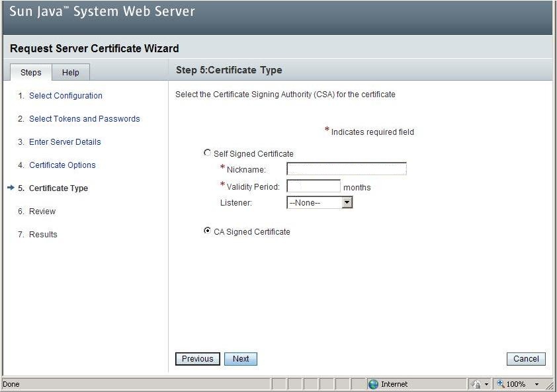The width and height of the screenshot is (557, 392).
Task: Choose the CA Signed Certificate option
Action: pyautogui.click(x=208, y=231)
